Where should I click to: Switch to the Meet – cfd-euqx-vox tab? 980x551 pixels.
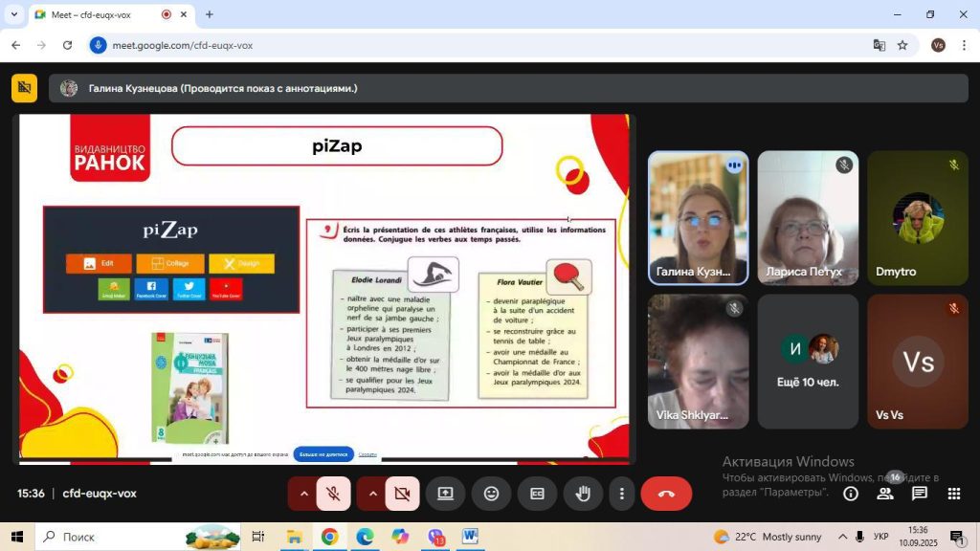tap(113, 14)
